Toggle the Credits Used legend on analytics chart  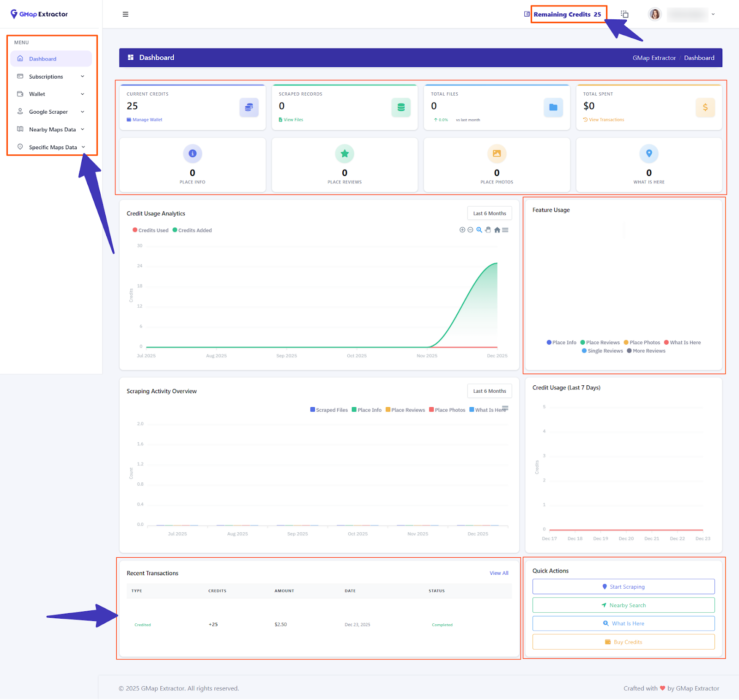coord(150,230)
